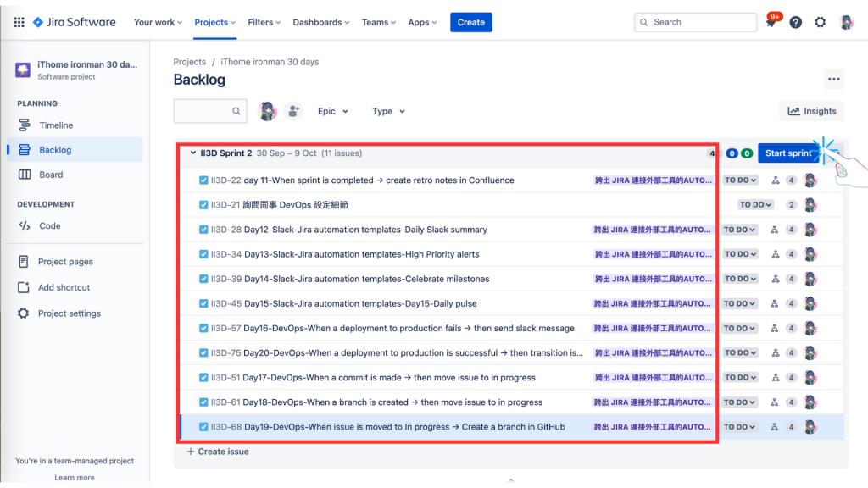Click the search magnifier in backlog filter
The image size is (868, 488).
[x=236, y=111]
